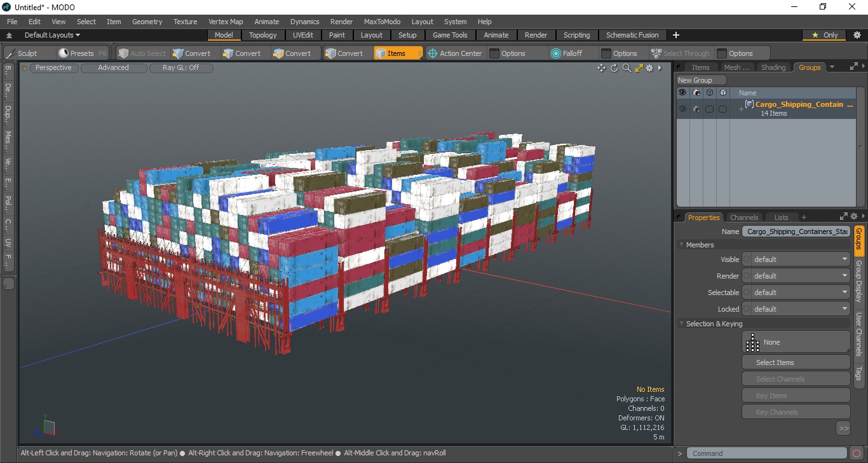
Task: Switch to the Channels tab
Action: pyautogui.click(x=744, y=218)
